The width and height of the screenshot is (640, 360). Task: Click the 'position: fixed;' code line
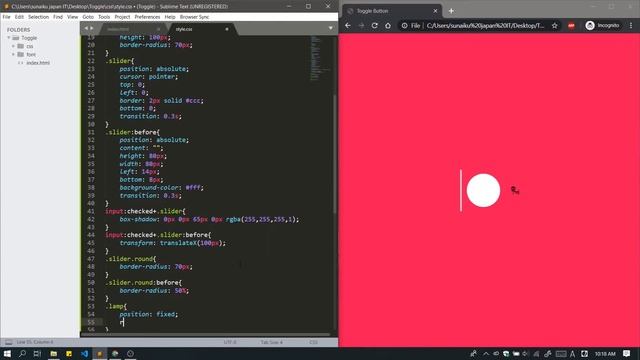point(149,314)
